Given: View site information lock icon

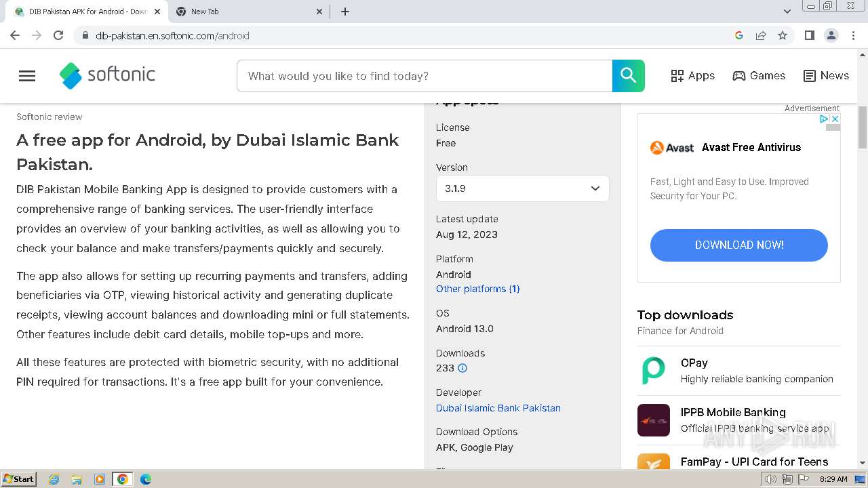Looking at the screenshot, I should (x=85, y=36).
